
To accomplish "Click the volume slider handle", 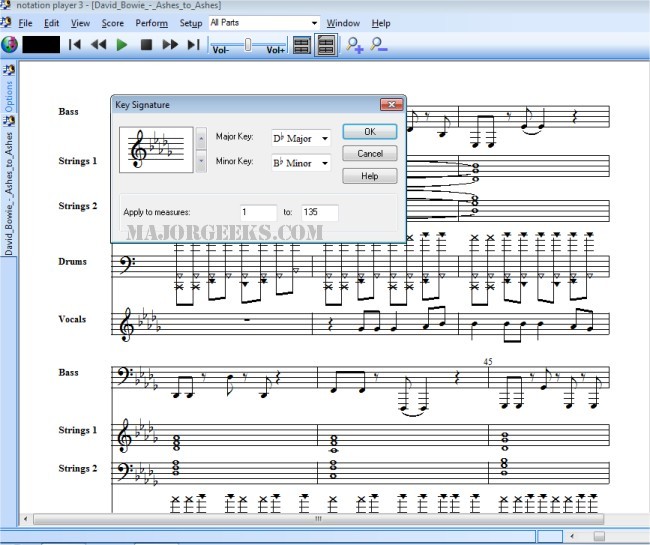I will 248,44.
